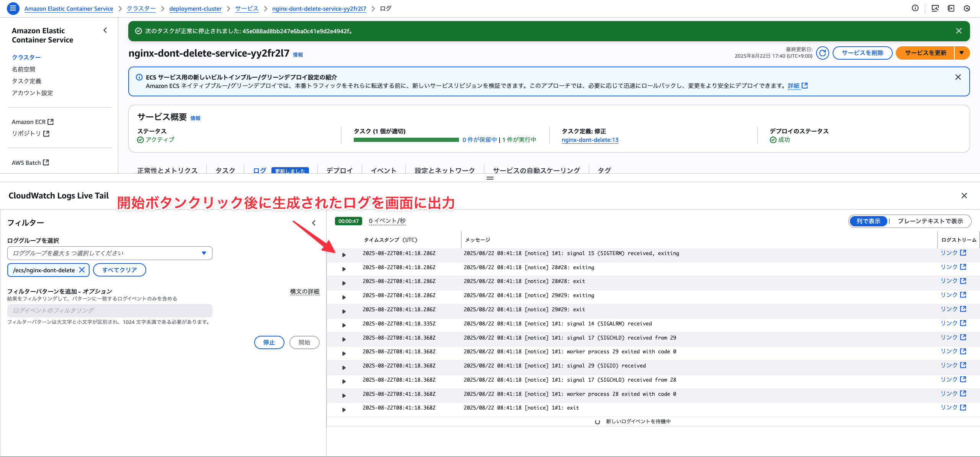Expand log row signal 14 (SIGALRM) received
The image size is (980, 457).
(344, 325)
